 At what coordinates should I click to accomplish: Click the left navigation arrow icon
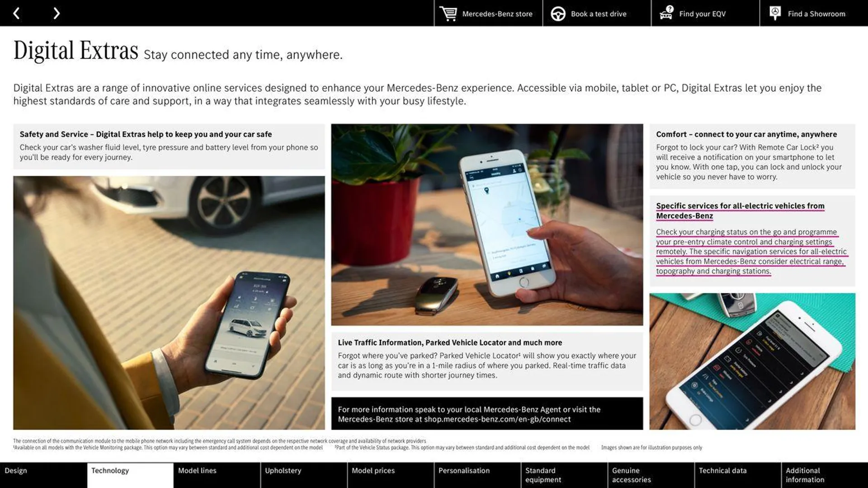pos(16,13)
